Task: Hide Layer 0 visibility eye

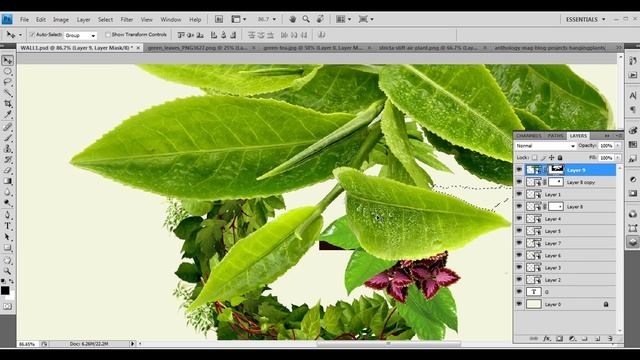Action: coord(519,304)
